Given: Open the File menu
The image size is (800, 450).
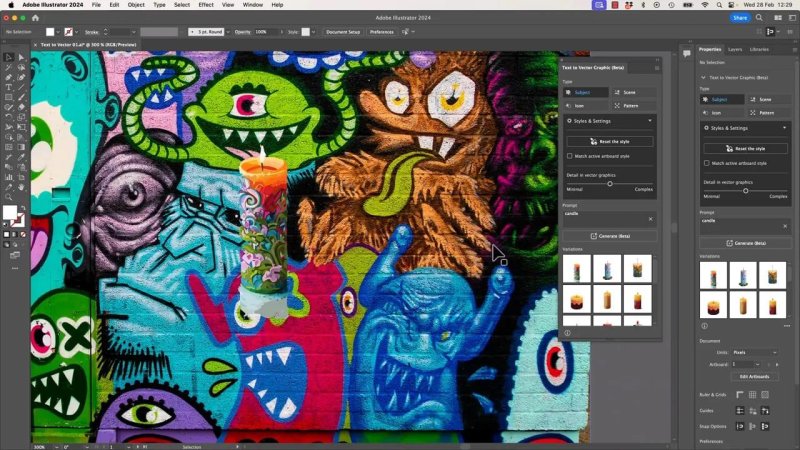Looking at the screenshot, I should (96, 5).
